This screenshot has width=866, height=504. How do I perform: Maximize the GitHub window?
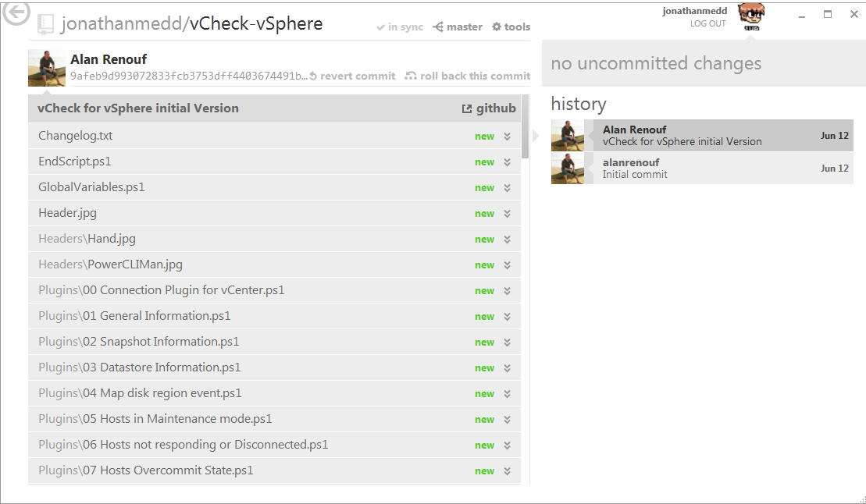[x=827, y=14]
